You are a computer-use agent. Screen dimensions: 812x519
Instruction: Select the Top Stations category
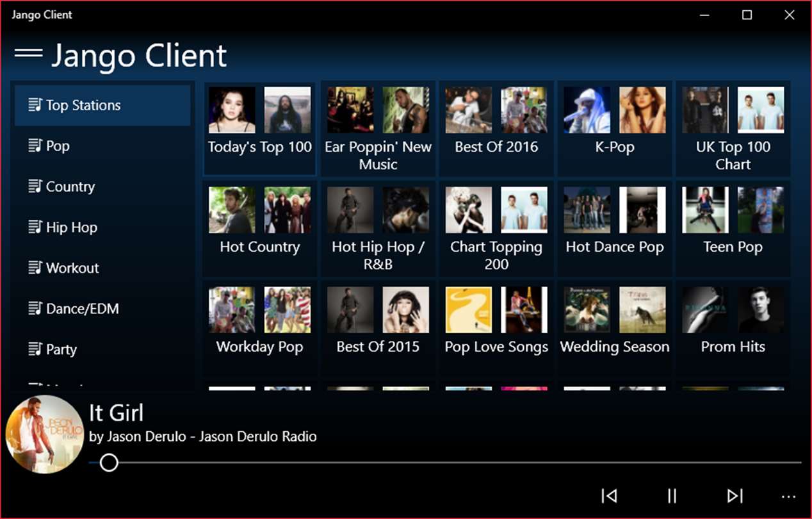click(x=102, y=105)
